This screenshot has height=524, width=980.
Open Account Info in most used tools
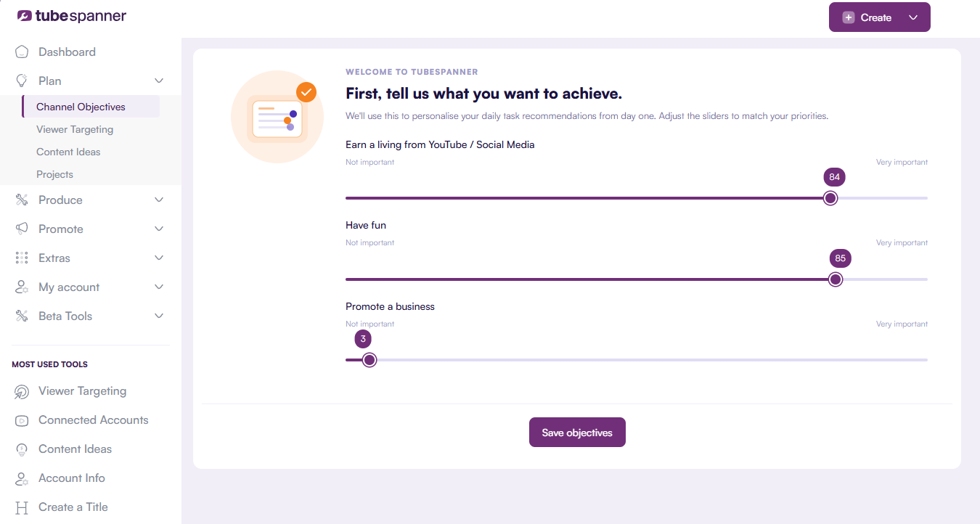tap(72, 478)
